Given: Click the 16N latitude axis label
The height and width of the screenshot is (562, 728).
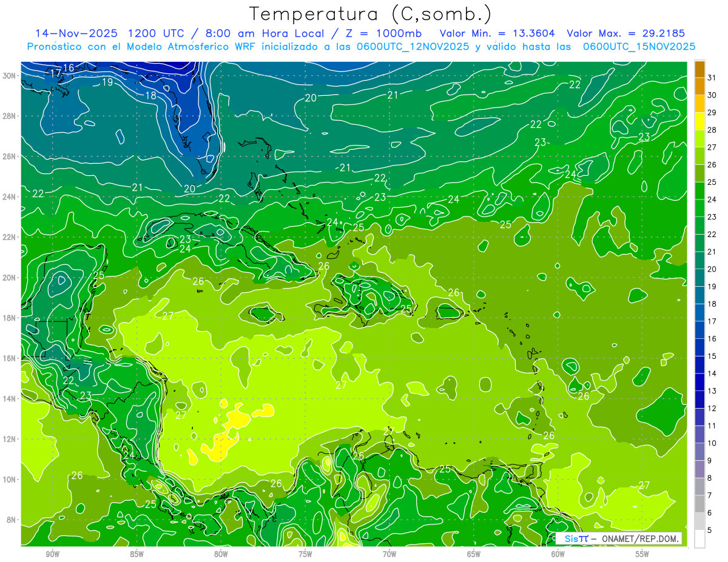Looking at the screenshot, I should click(10, 358).
